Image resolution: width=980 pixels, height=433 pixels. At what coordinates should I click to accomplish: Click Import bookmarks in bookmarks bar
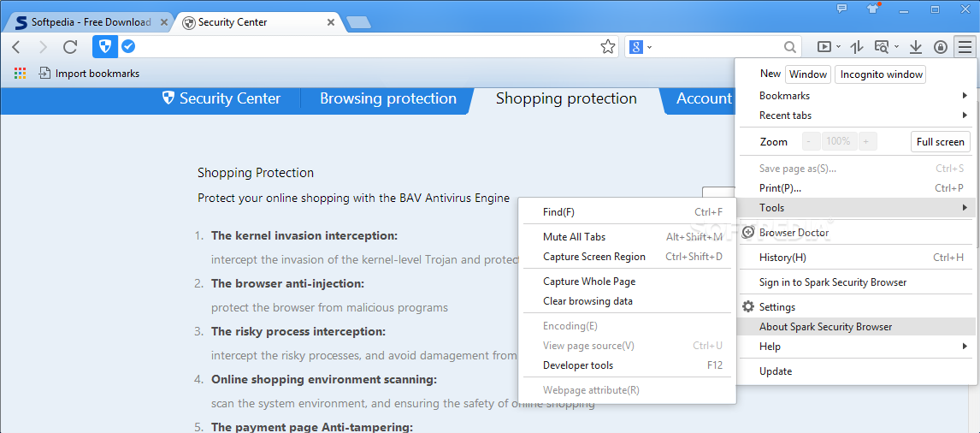pos(89,74)
